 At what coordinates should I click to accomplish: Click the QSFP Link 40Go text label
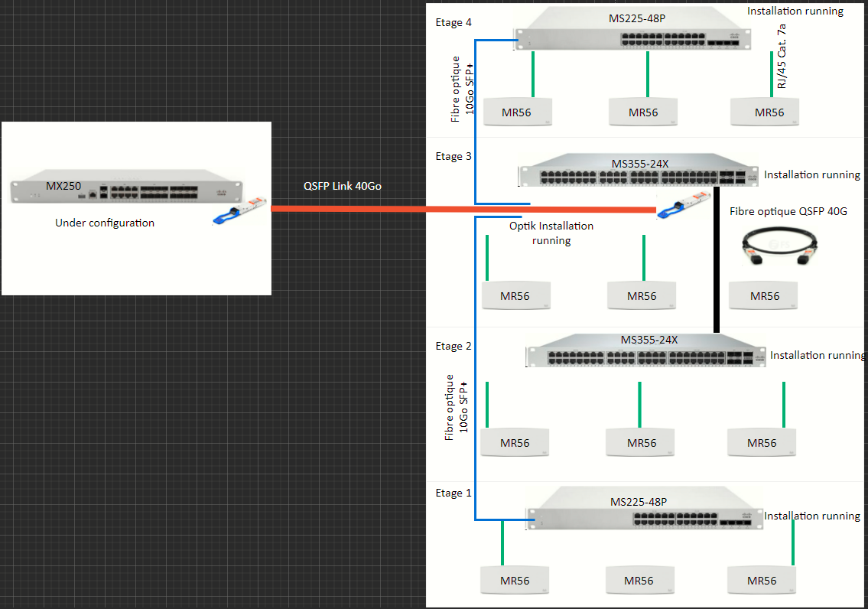tap(341, 186)
